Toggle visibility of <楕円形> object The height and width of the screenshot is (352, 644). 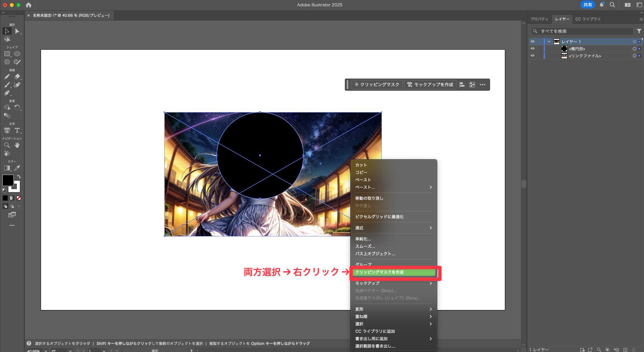[x=532, y=49]
